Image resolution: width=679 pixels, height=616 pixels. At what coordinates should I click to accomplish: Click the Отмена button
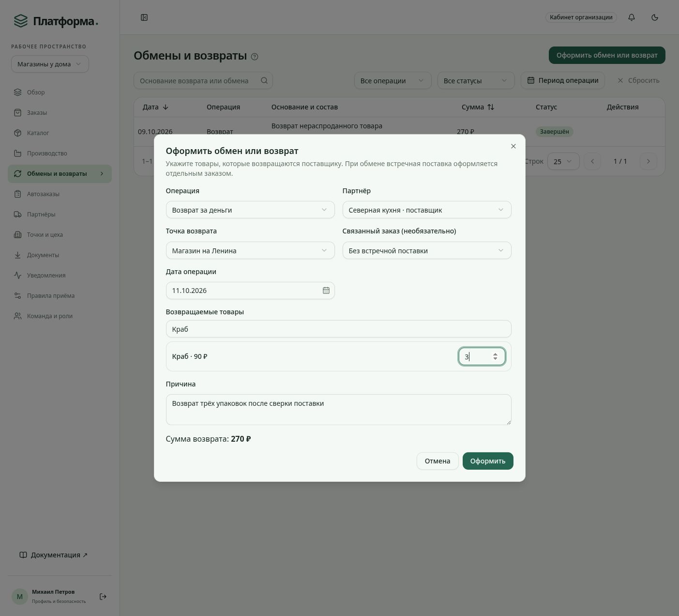[438, 461]
